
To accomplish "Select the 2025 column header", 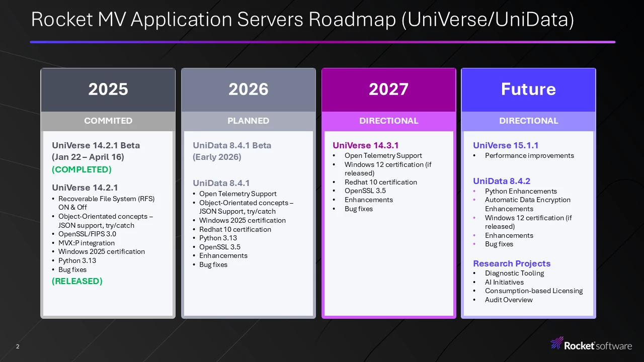I will click(x=108, y=89).
